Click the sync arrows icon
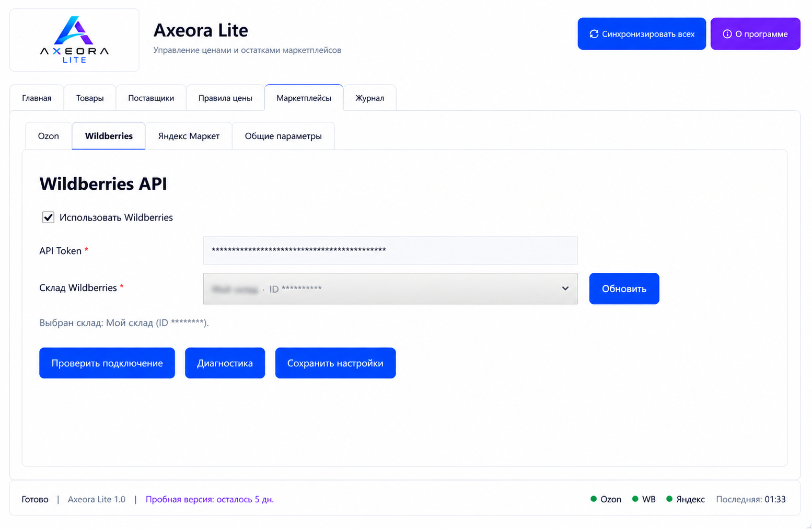Viewport: 812px width, 529px height. coord(594,34)
